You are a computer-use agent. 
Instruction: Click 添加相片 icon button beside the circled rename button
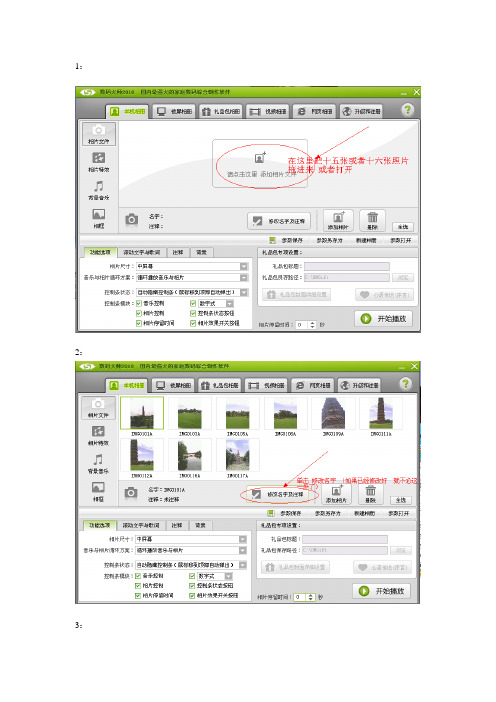tap(336, 494)
